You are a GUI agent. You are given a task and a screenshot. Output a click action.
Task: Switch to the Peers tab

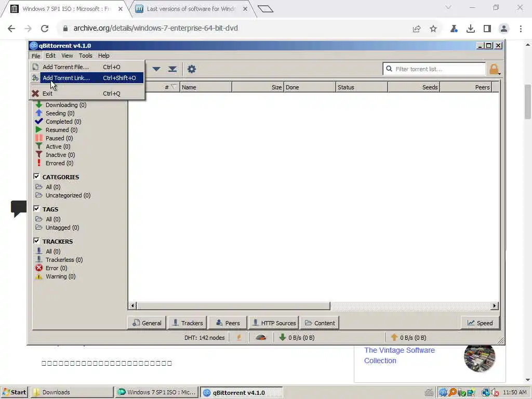click(x=228, y=323)
